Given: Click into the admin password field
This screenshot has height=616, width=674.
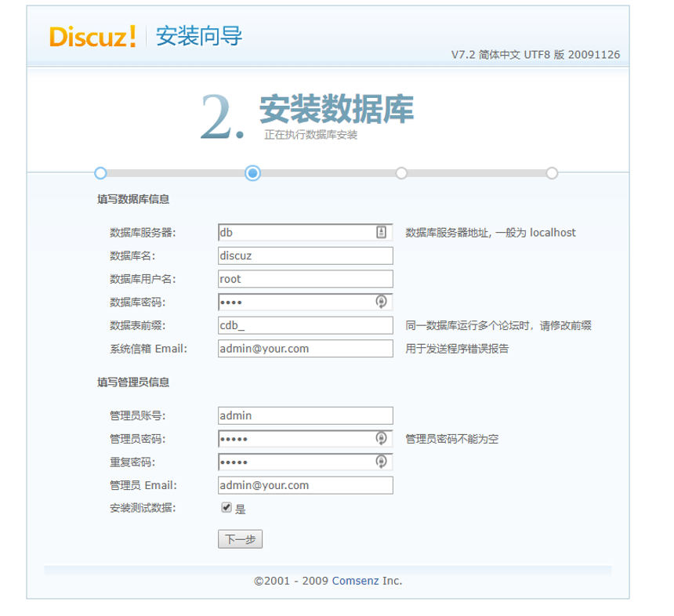Looking at the screenshot, I should click(305, 439).
